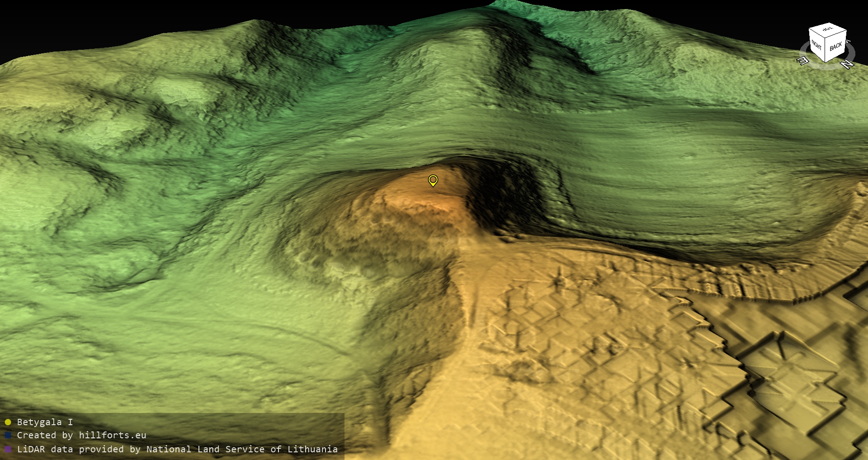This screenshot has height=460, width=868.
Task: Select the TOP face of the view cube
Action: tap(827, 29)
